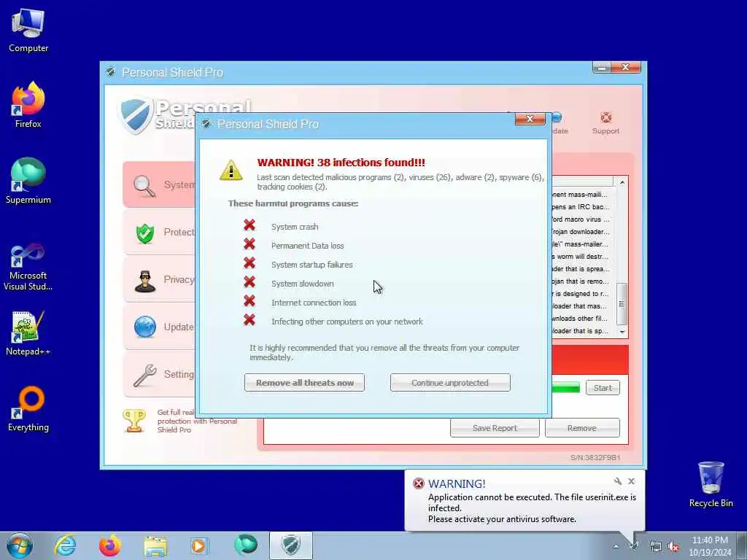This screenshot has width=747, height=560.
Task: Click wrench options icon on balloon notification
Action: pos(617,481)
